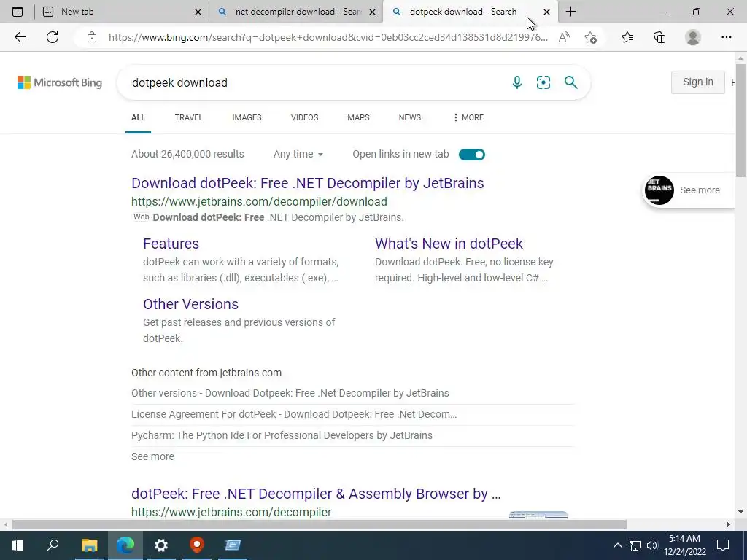Open the Favorites list icon
747x560 pixels.
click(627, 37)
